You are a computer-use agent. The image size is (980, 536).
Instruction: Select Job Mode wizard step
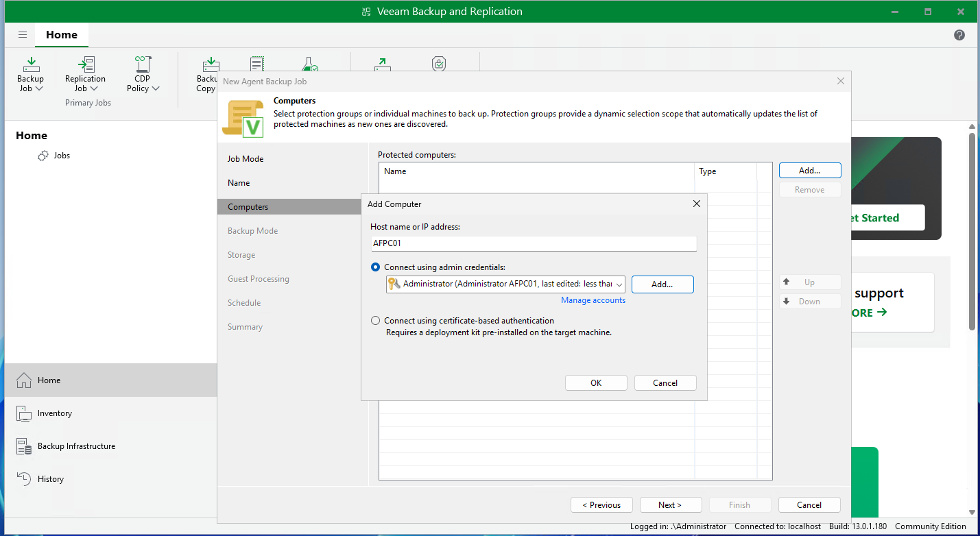pos(246,159)
